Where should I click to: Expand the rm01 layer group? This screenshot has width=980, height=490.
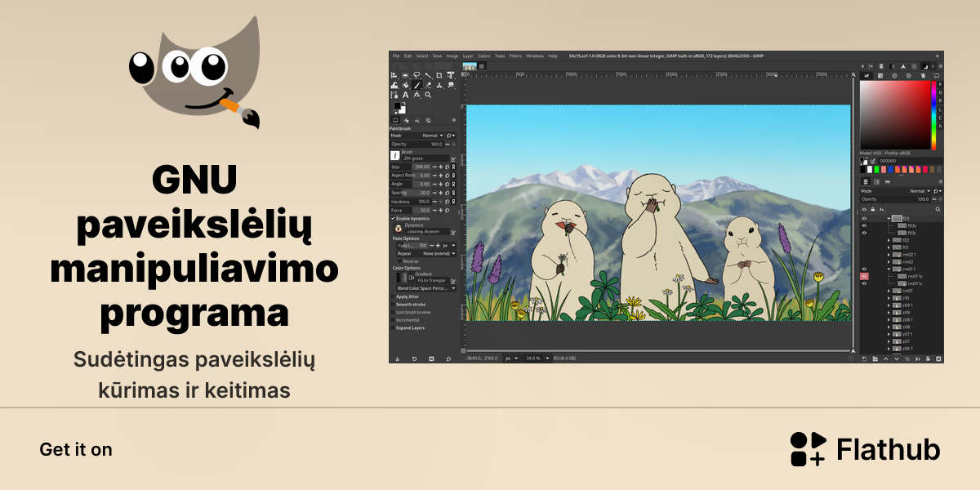coord(889,291)
